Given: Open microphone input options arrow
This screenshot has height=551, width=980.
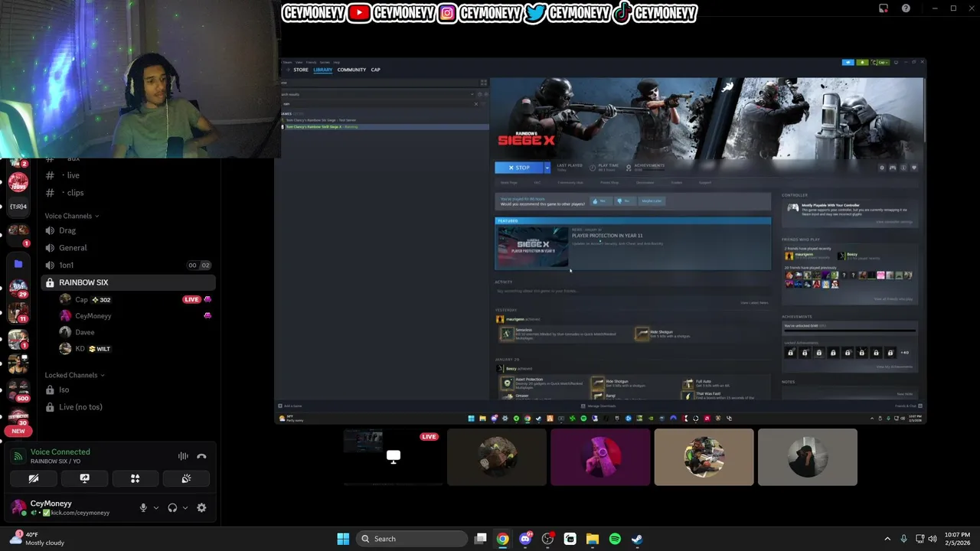Looking at the screenshot, I should 156,507.
